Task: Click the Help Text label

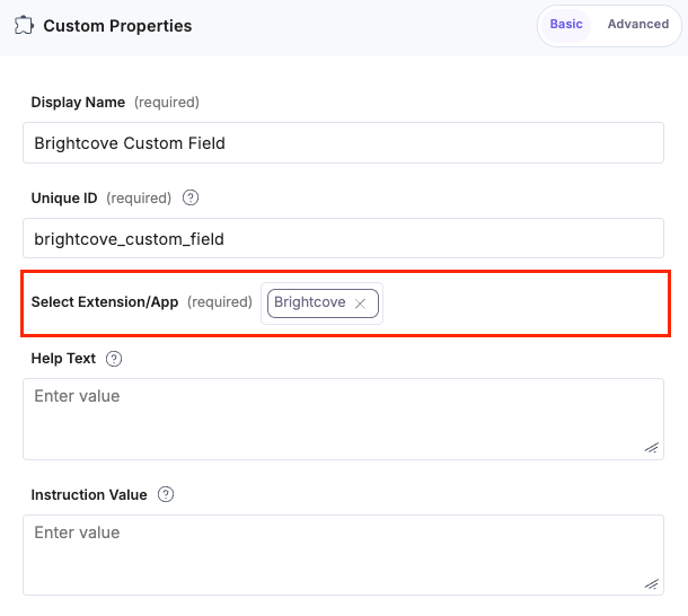Action: [63, 358]
